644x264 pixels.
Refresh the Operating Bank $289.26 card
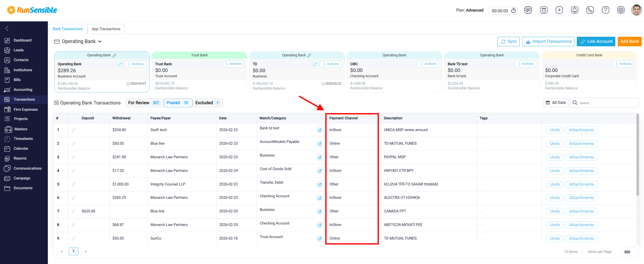120,64
